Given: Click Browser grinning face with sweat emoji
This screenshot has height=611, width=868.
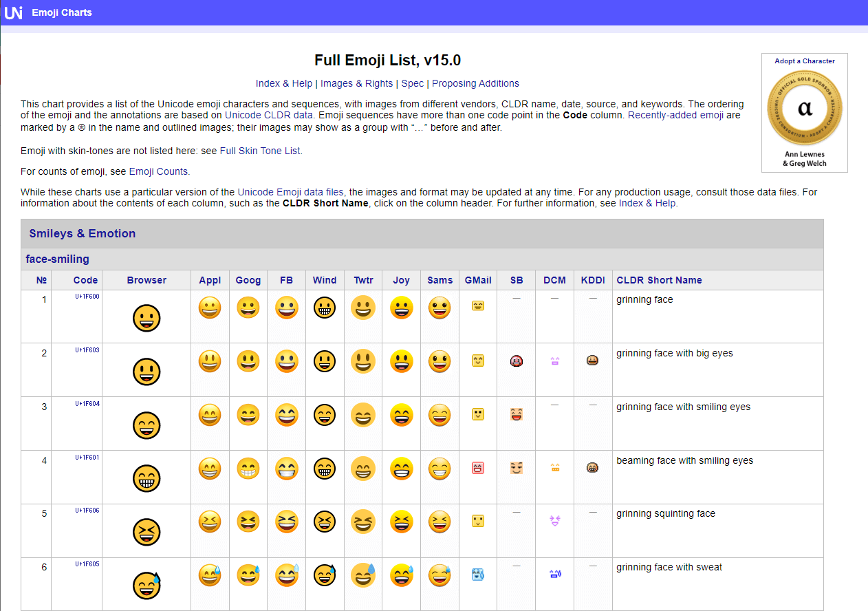Looking at the screenshot, I should [147, 586].
